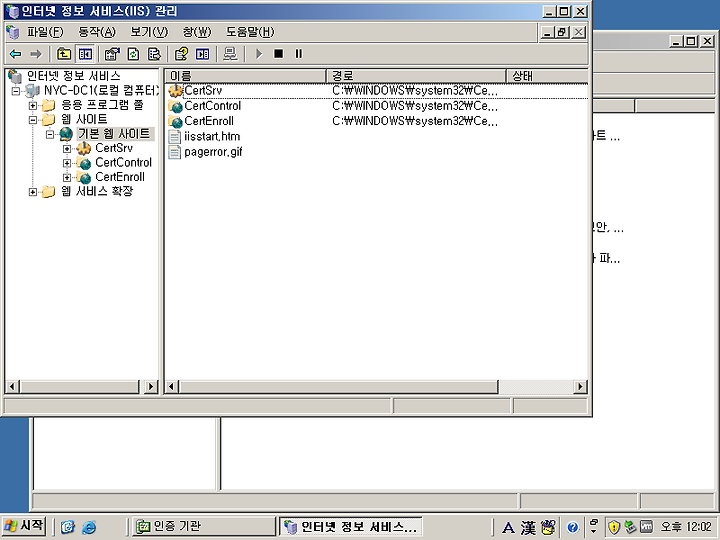Image resolution: width=720 pixels, height=540 pixels.
Task: Stop the item with Stop button
Action: [278, 54]
